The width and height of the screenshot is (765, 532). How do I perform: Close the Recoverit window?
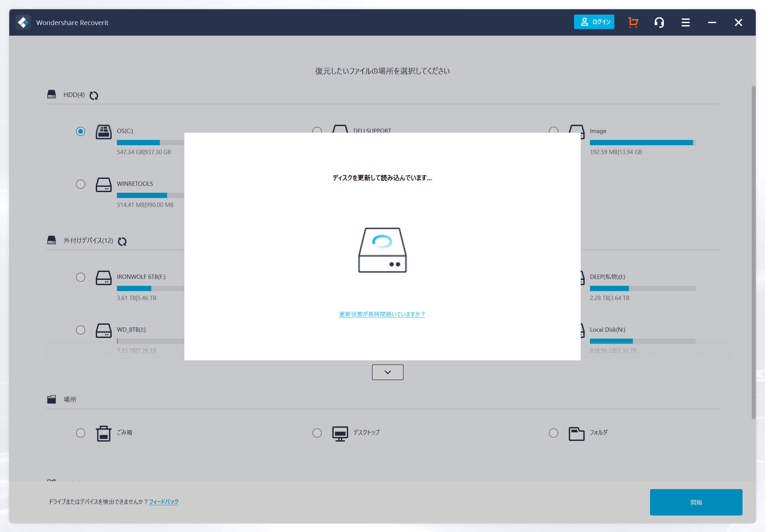(x=738, y=22)
